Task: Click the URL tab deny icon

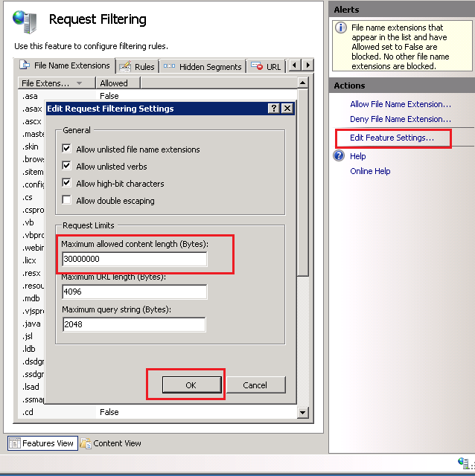Action: pyautogui.click(x=257, y=65)
